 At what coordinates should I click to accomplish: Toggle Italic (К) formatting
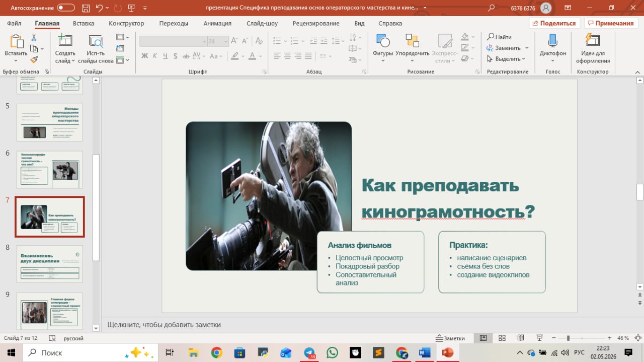click(155, 56)
